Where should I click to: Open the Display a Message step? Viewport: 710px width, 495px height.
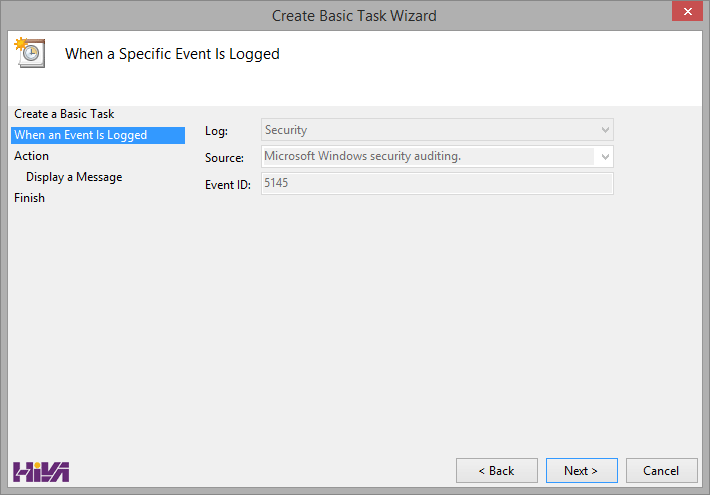tap(74, 177)
